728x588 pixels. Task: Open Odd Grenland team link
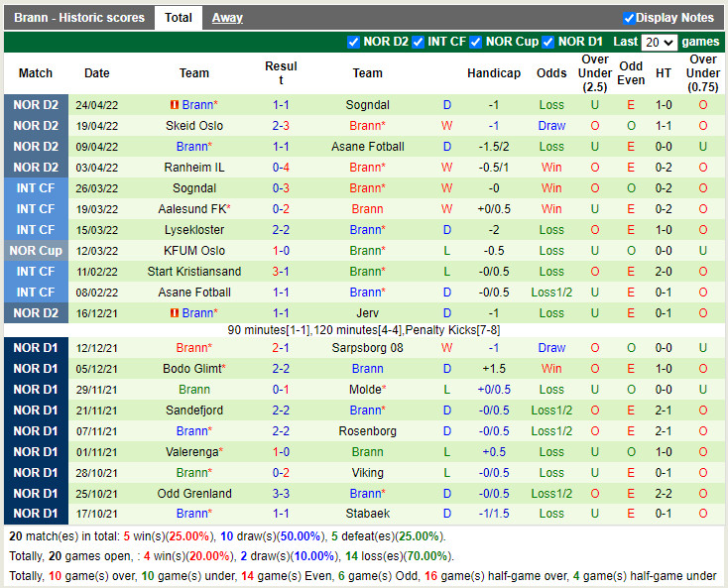(194, 494)
